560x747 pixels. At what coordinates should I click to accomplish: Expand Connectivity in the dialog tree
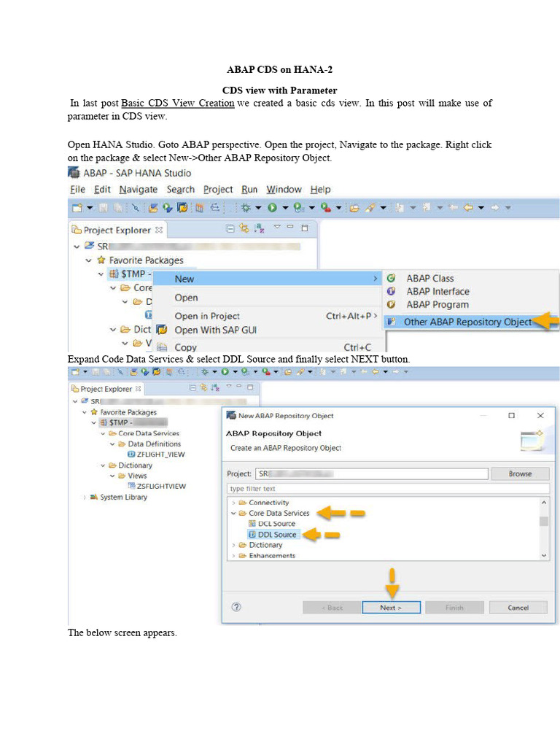click(233, 503)
